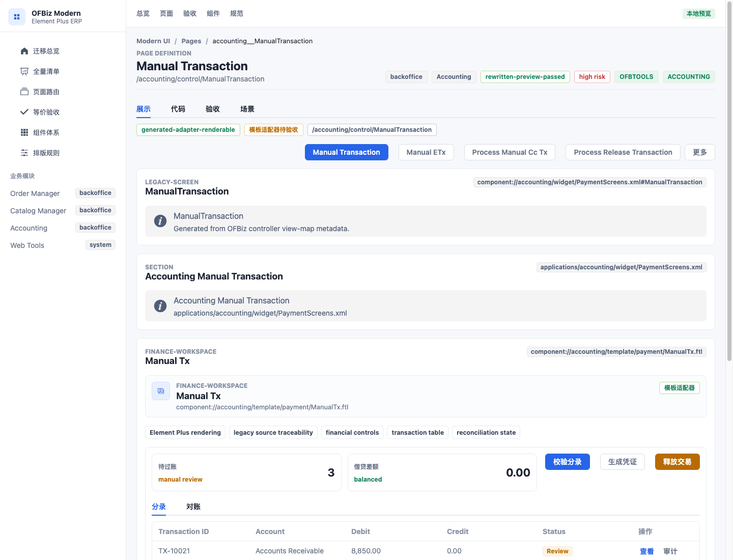The height and width of the screenshot is (560, 733).
Task: Click the Manual ETx button
Action: (x=426, y=152)
